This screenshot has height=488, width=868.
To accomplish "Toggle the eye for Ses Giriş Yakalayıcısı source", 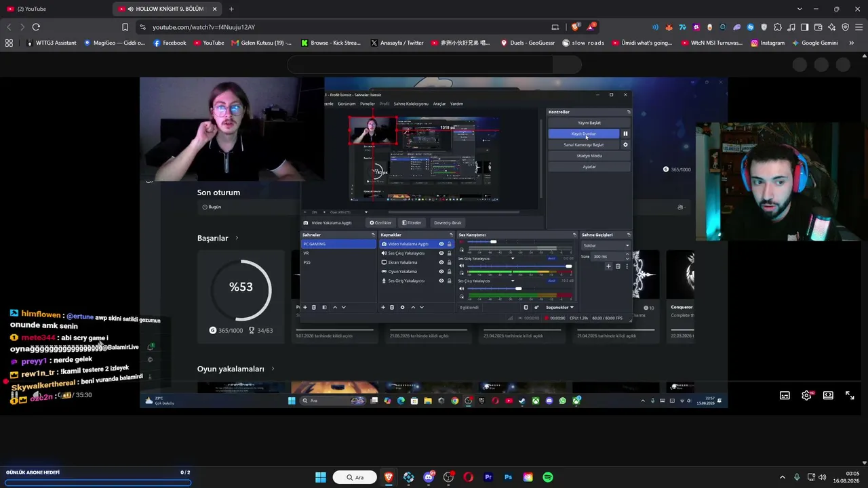I will [441, 281].
